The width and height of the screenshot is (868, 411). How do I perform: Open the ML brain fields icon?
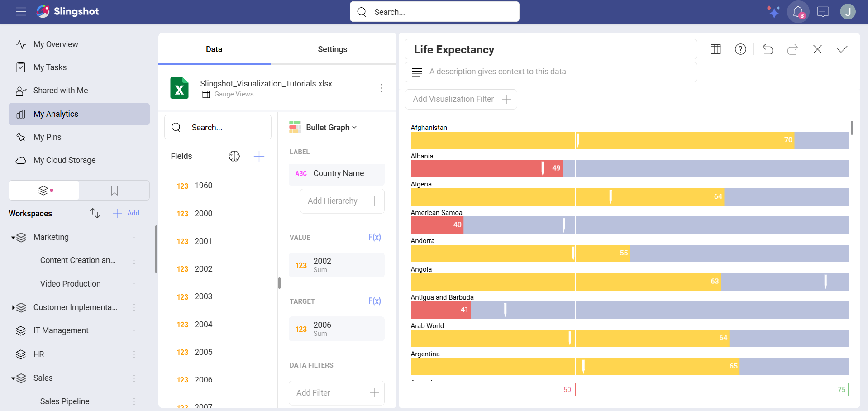pos(234,156)
